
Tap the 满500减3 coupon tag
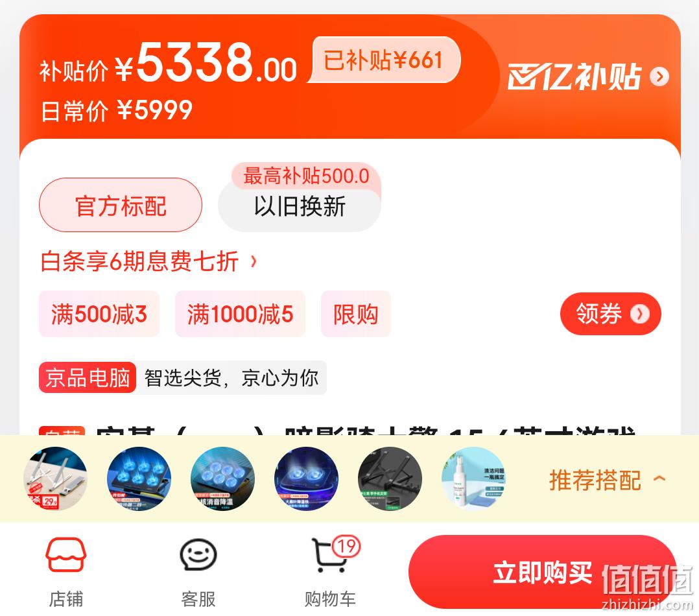point(99,314)
